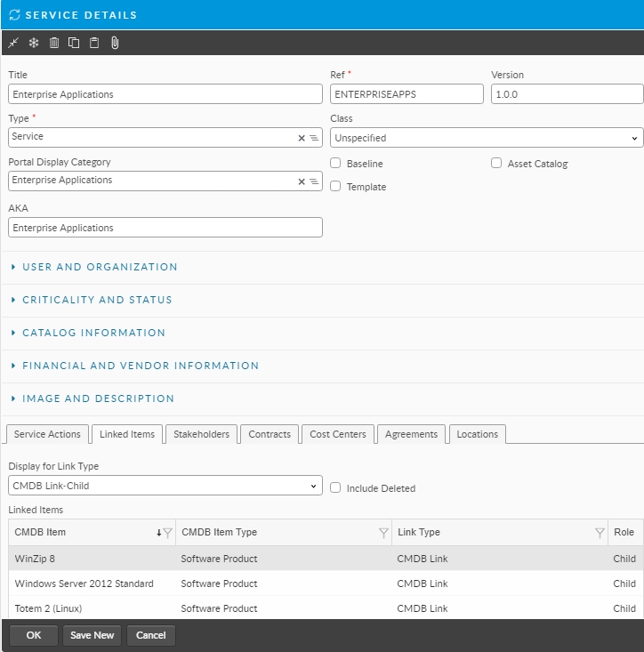The image size is (644, 652).
Task: Expand the User and Organization section
Action: pos(100,267)
